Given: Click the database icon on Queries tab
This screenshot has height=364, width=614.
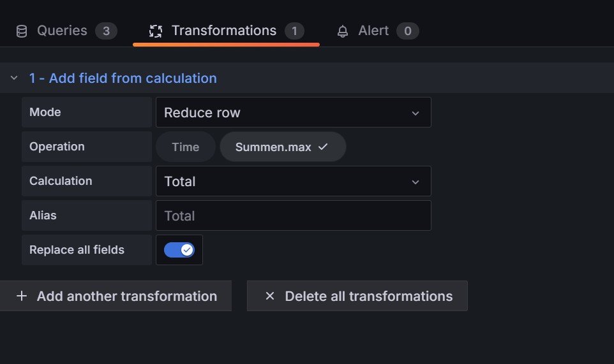Looking at the screenshot, I should 22,31.
